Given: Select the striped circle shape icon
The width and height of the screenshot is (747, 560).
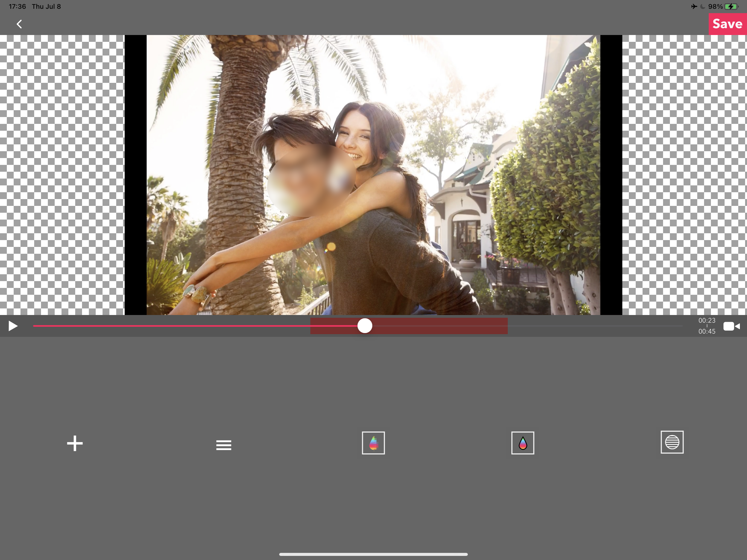Looking at the screenshot, I should [672, 442].
